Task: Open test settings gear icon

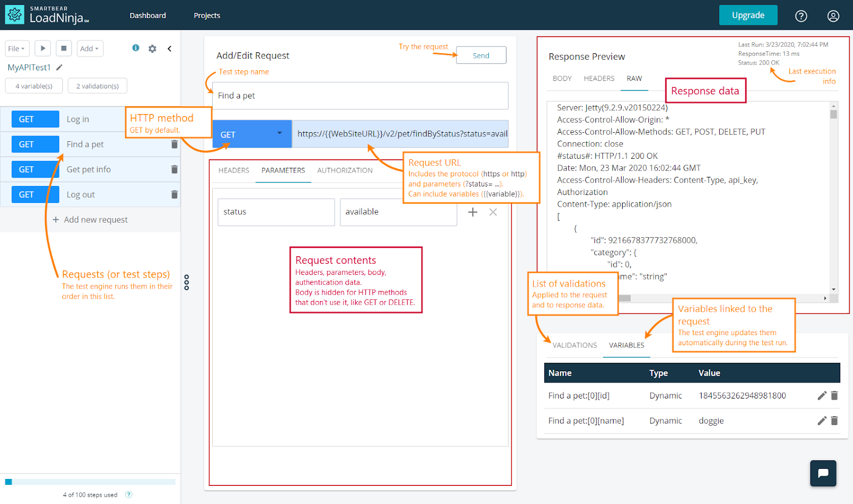Action: pos(152,48)
